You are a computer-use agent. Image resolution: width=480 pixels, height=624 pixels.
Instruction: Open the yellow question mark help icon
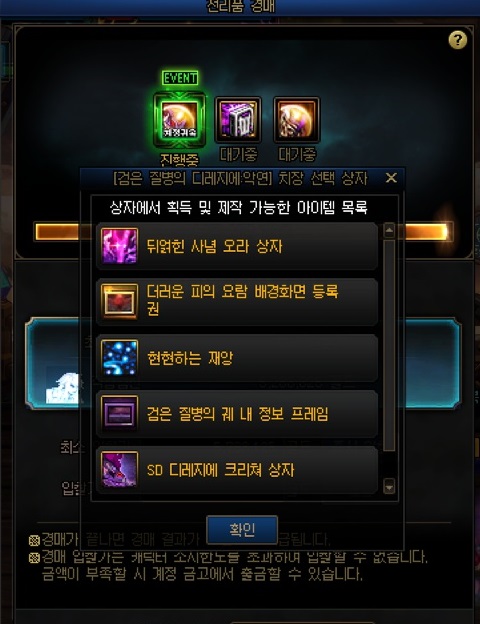click(x=458, y=40)
